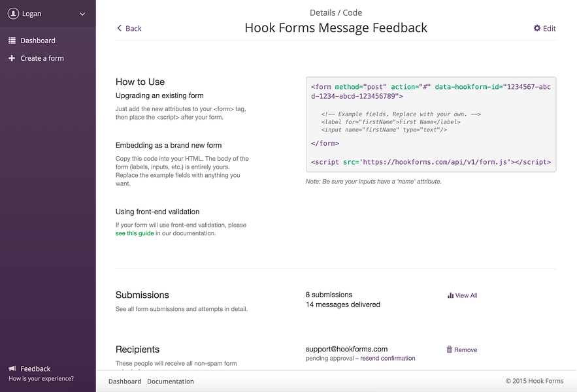
Task: Click the trash icon next to Remove
Action: 450,350
